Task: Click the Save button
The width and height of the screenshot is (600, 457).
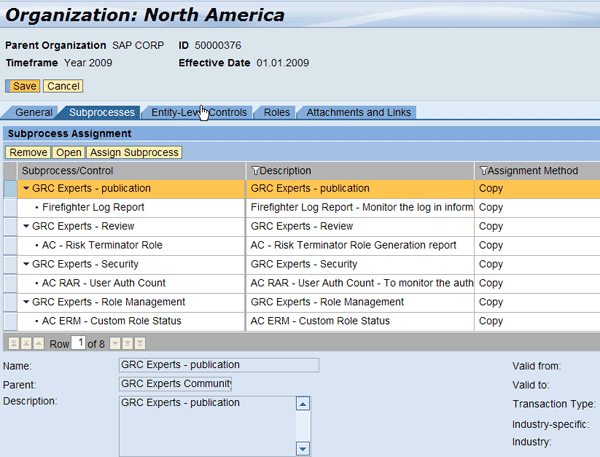Action: click(23, 86)
